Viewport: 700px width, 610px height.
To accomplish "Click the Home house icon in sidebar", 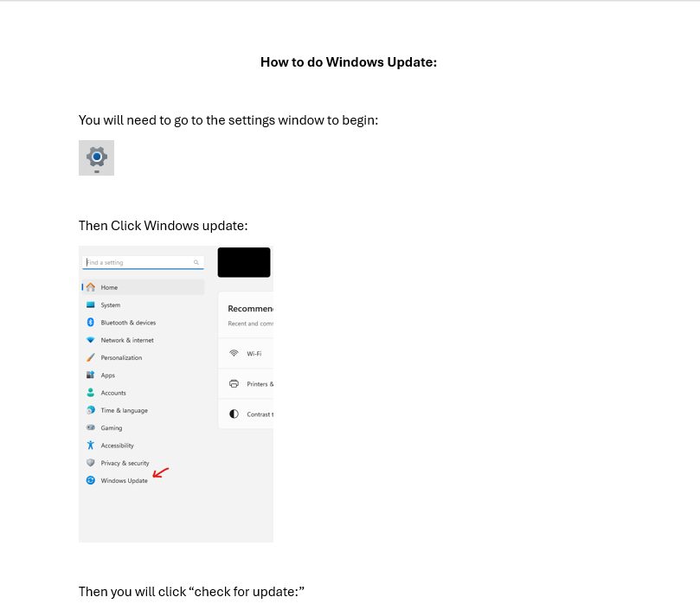I will click(x=91, y=287).
